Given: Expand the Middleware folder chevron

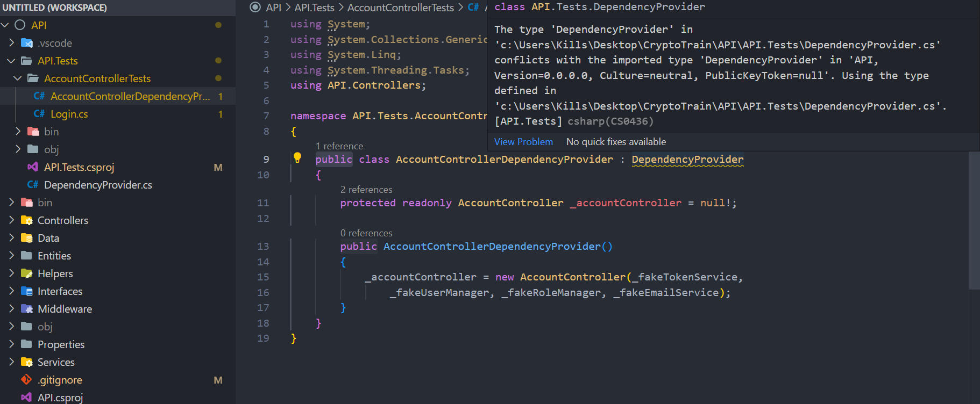Looking at the screenshot, I should click(12, 309).
